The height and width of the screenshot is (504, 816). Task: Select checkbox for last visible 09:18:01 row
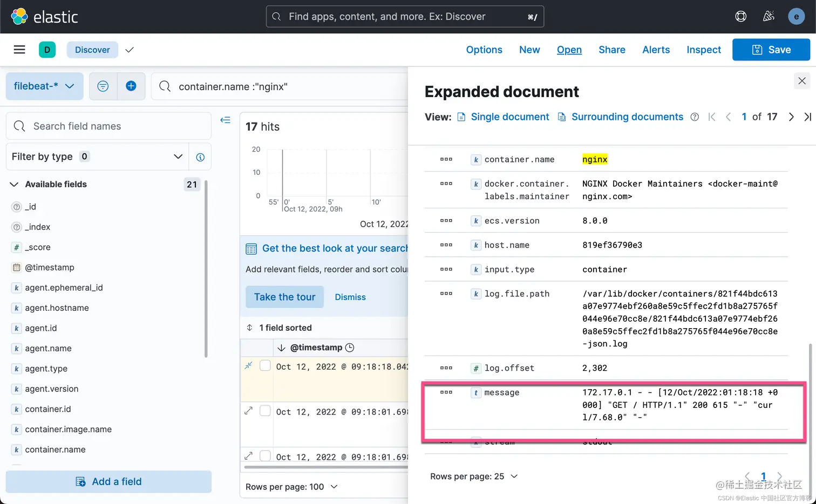[265, 456]
